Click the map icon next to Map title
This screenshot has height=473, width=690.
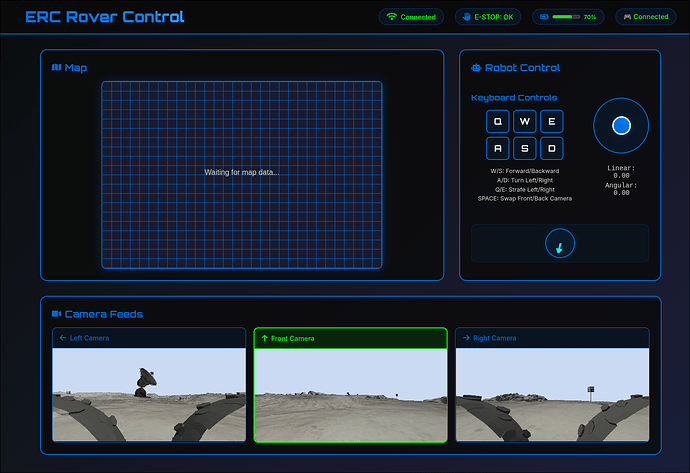pyautogui.click(x=56, y=68)
